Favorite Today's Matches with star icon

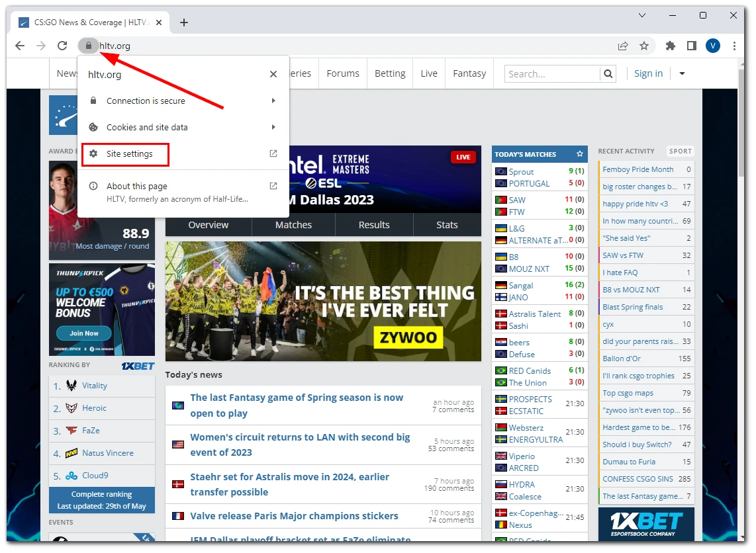[x=579, y=154]
